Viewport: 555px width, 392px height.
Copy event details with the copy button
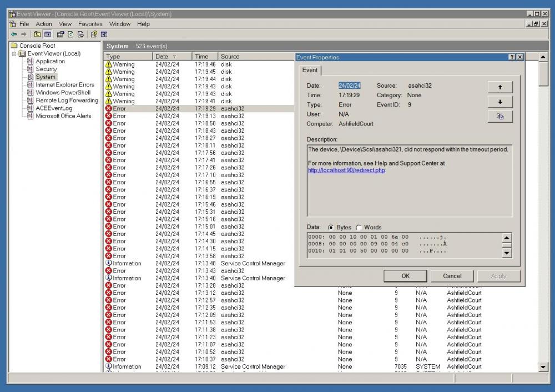500,117
